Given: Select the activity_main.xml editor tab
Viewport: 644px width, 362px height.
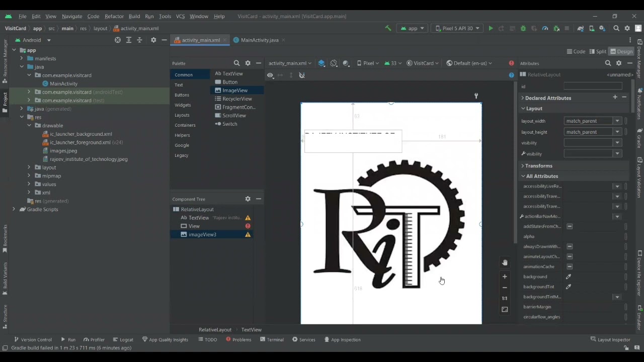Looking at the screenshot, I should click(x=200, y=40).
